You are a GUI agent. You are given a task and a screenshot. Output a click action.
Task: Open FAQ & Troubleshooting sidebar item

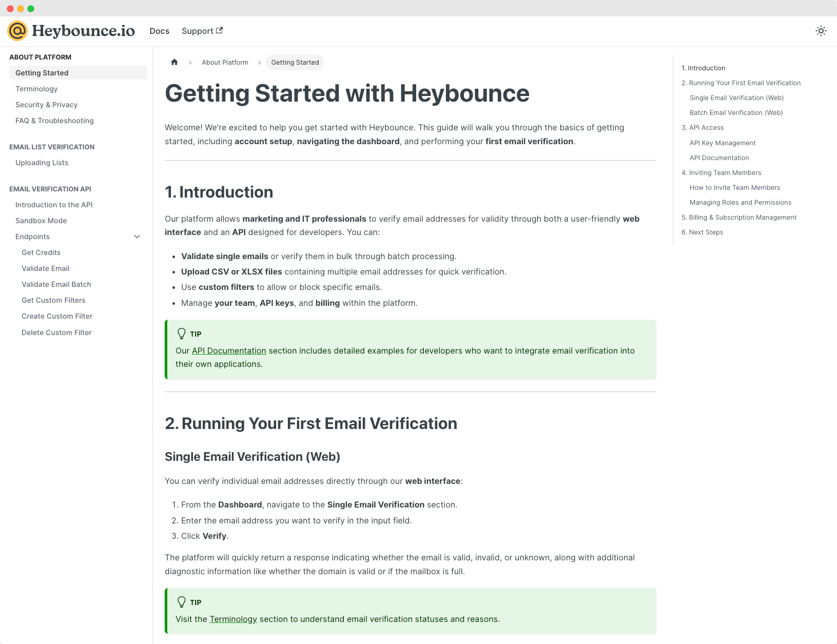tap(54, 121)
